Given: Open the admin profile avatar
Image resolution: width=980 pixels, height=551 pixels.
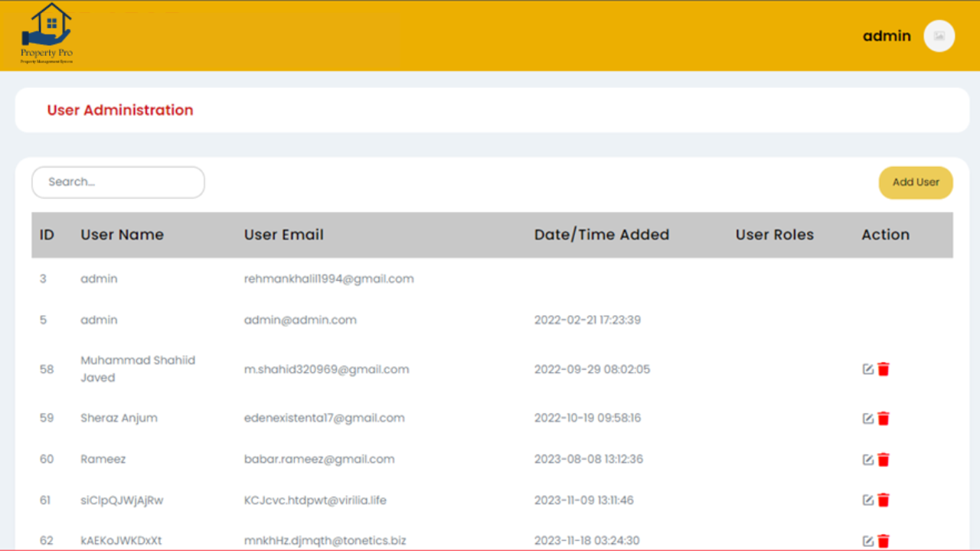Looking at the screenshot, I should click(x=939, y=36).
